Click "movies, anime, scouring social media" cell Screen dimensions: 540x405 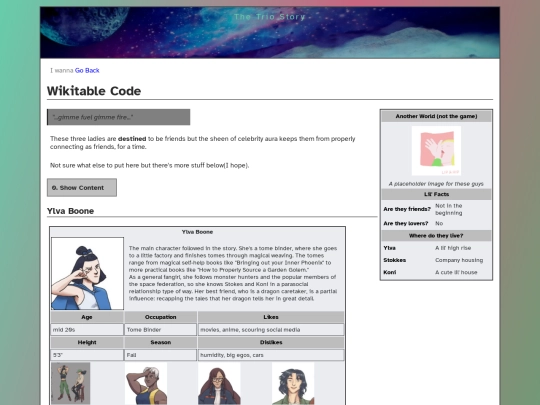pyautogui.click(x=271, y=330)
